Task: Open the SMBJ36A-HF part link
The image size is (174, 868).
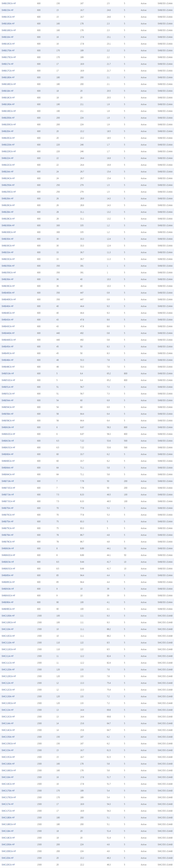Action: point(7,279)
